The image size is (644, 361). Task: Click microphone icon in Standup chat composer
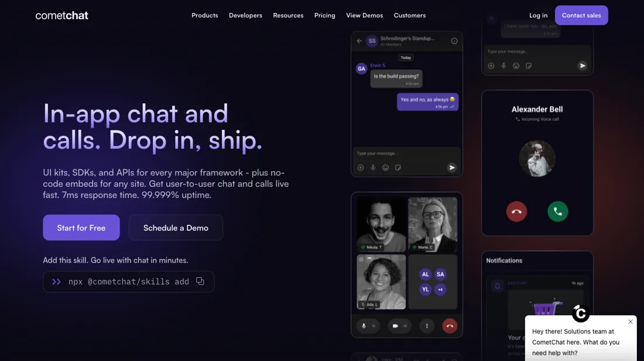(373, 168)
